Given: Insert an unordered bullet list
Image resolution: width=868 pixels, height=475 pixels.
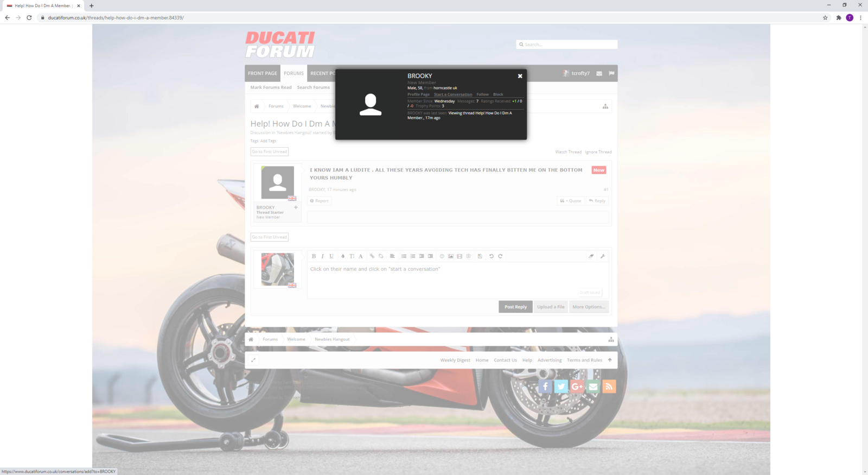Looking at the screenshot, I should tap(404, 256).
